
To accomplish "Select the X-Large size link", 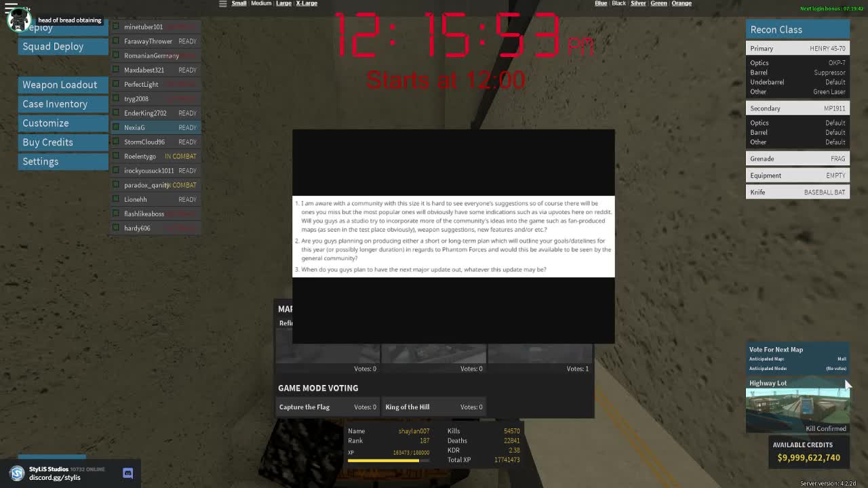I will coord(307,3).
